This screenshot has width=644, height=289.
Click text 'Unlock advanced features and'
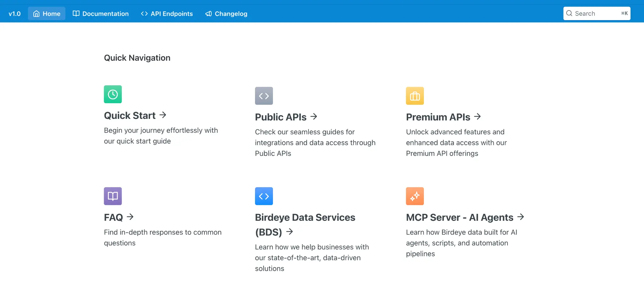pos(455,132)
